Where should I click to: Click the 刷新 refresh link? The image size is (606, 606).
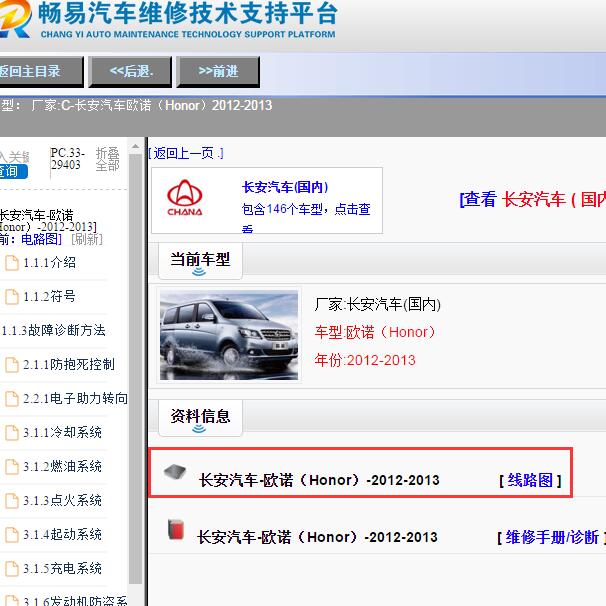(x=87, y=239)
